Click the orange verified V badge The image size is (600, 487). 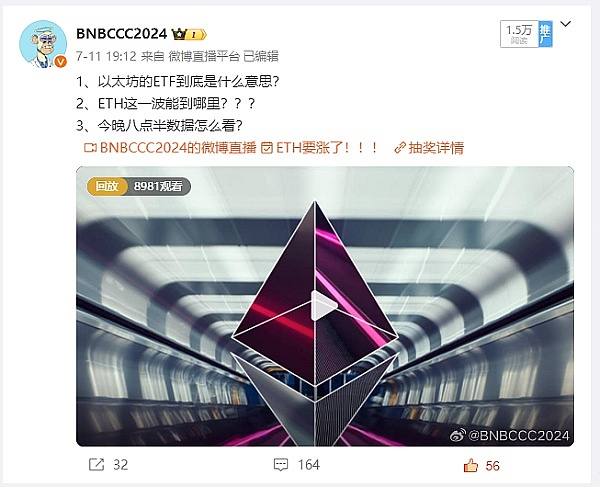click(60, 61)
